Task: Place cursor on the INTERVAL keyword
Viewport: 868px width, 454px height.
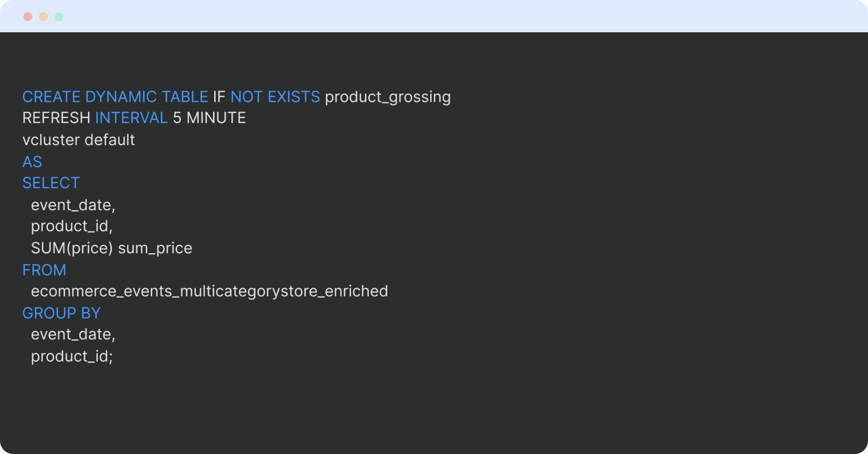Action: (131, 118)
